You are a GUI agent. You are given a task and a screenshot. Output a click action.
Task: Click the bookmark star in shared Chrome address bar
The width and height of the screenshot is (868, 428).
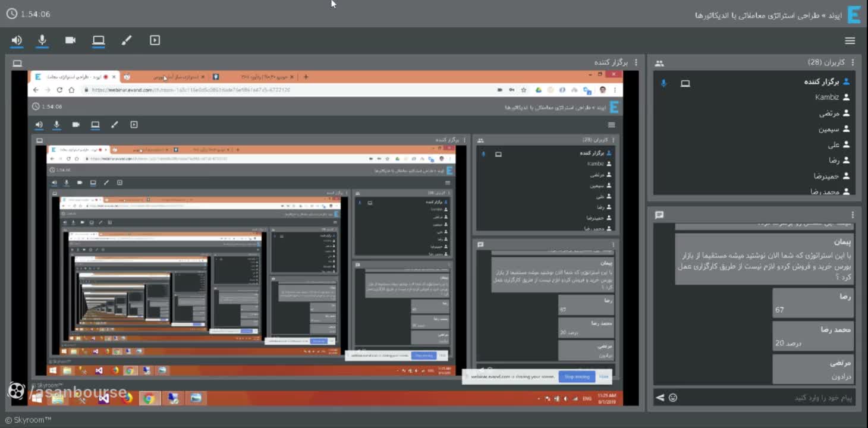point(524,90)
